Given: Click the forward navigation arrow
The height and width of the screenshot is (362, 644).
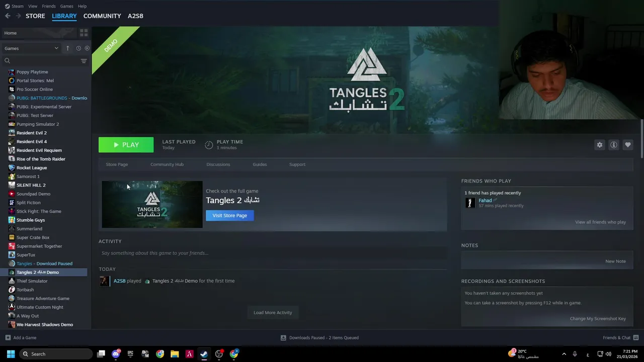Looking at the screenshot, I should (x=19, y=16).
